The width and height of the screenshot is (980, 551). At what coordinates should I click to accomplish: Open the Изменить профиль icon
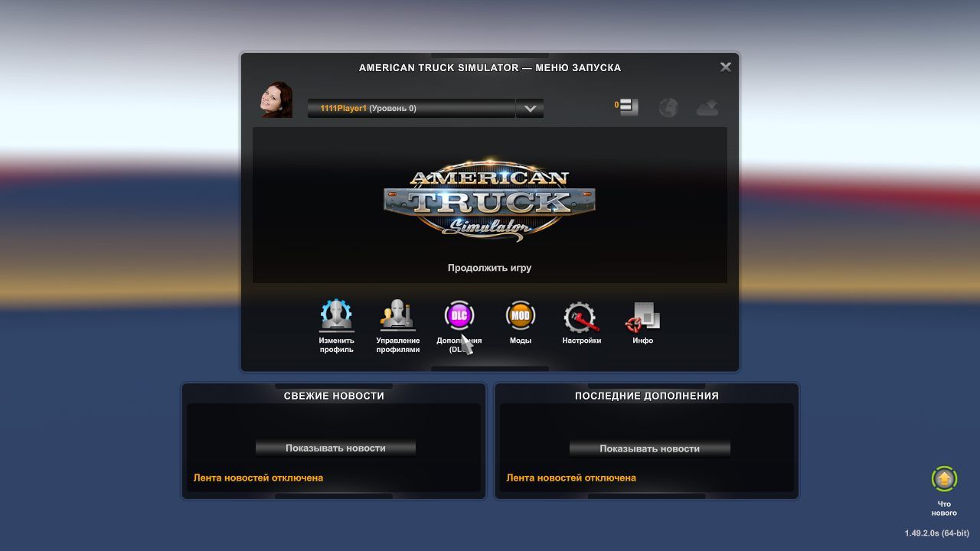336,315
